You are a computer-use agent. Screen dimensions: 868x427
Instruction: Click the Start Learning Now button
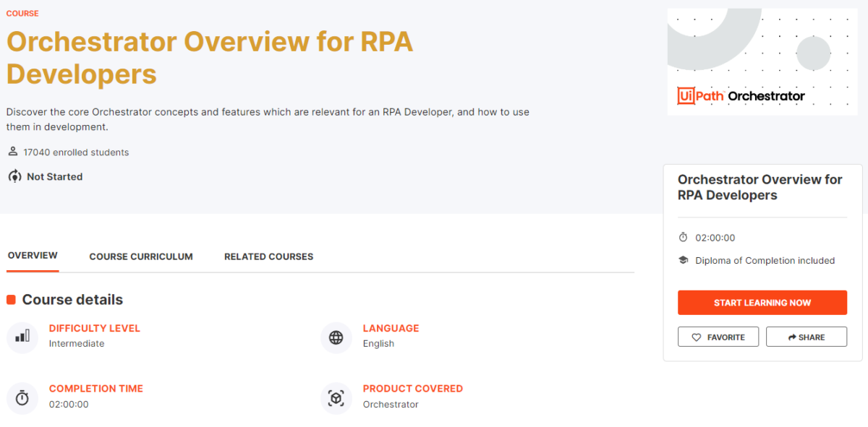762,302
